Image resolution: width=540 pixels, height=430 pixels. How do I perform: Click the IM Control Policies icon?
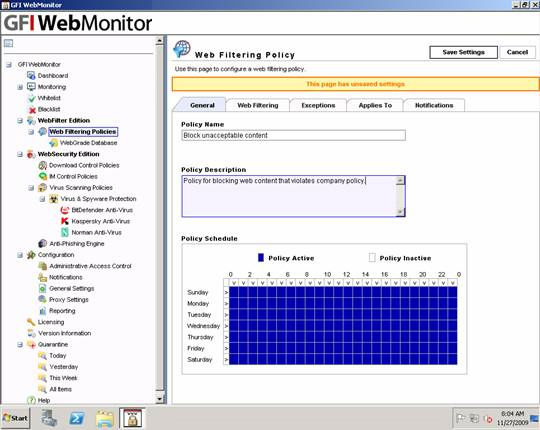42,176
